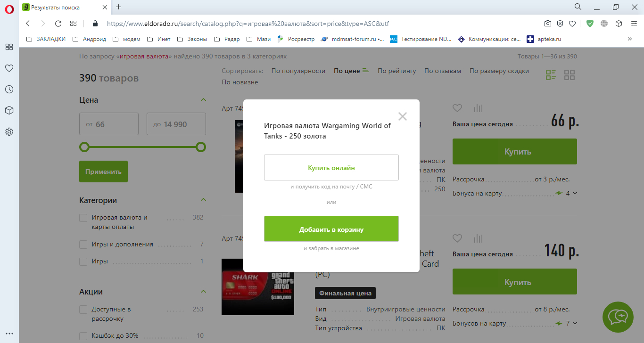Focus the 'от 66' minimum price field
Image resolution: width=644 pixels, height=343 pixels.
tap(109, 124)
